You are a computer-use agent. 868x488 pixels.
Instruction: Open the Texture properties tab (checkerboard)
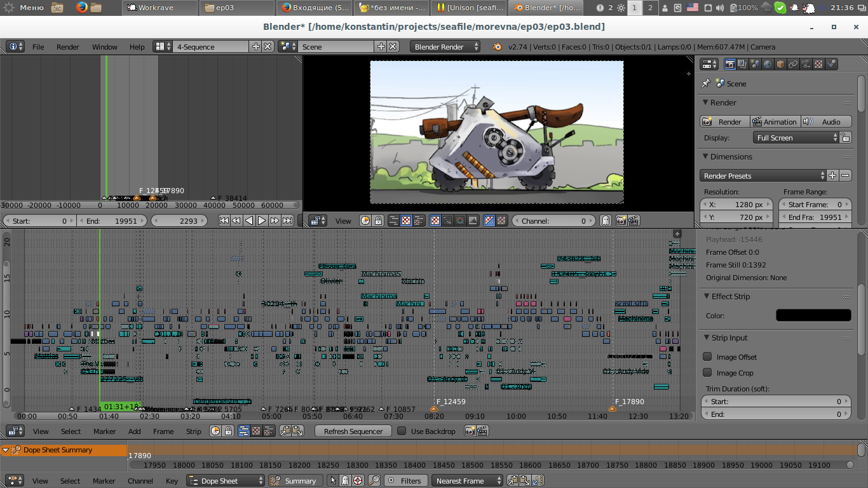[818, 64]
